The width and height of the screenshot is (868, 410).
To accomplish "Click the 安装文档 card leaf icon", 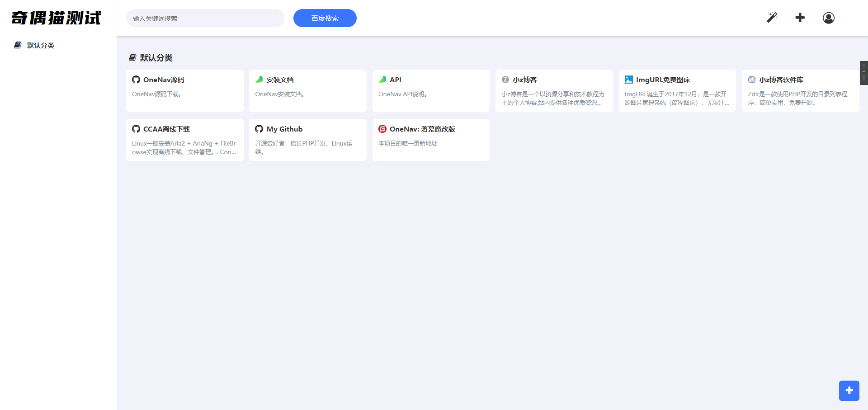I will point(259,80).
